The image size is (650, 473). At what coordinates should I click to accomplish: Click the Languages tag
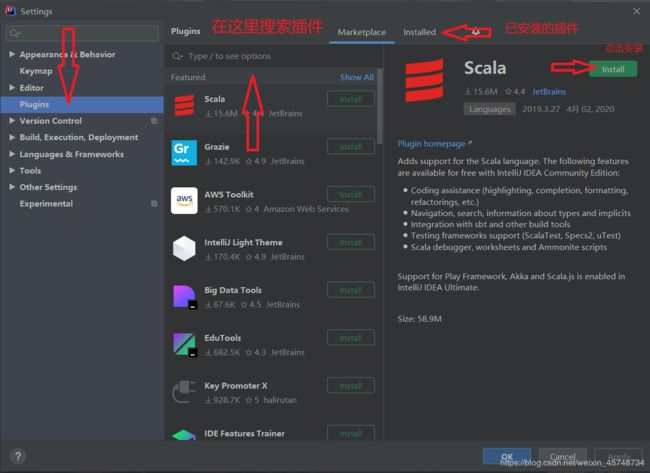click(490, 109)
